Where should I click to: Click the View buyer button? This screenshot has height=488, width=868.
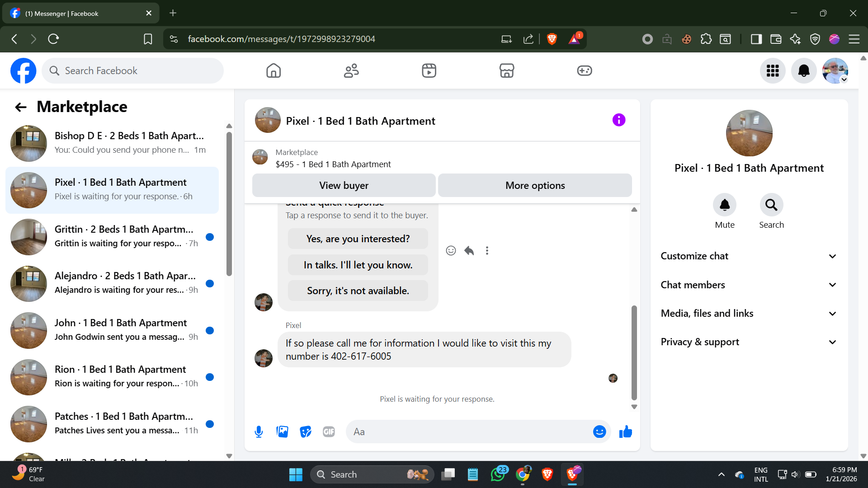click(344, 186)
